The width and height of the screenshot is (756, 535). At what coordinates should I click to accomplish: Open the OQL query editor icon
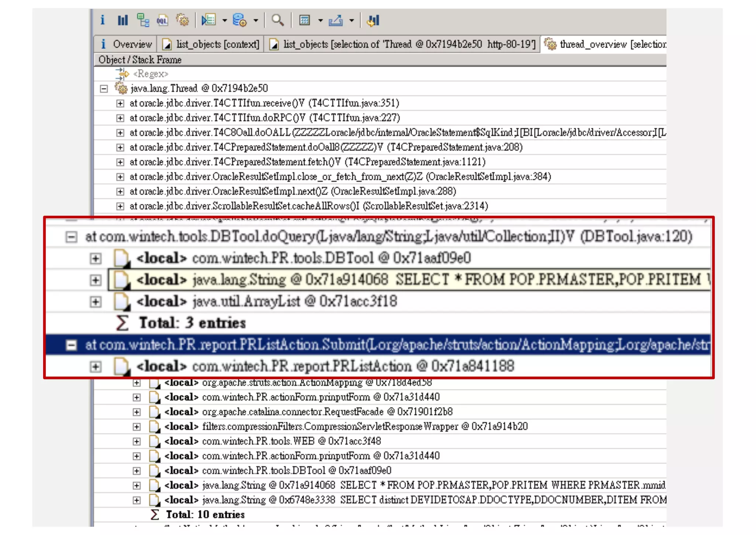coord(162,20)
